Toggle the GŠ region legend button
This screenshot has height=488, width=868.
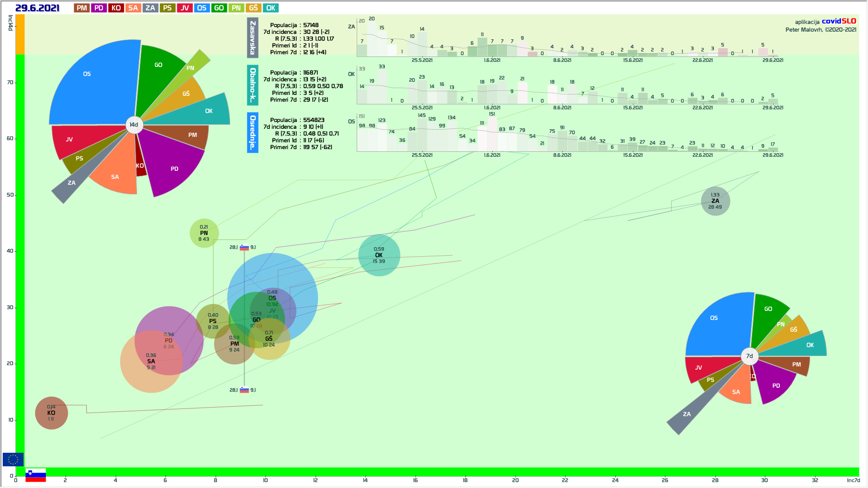click(x=253, y=8)
